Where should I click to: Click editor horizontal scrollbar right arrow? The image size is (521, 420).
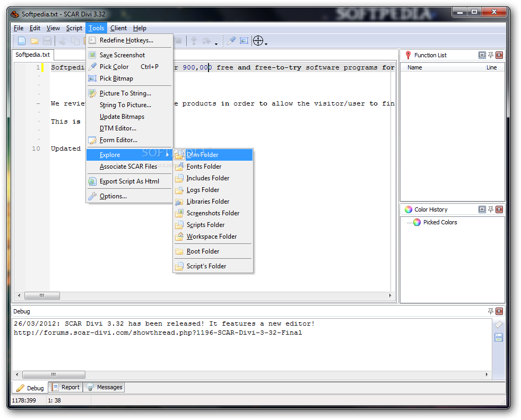[x=390, y=295]
